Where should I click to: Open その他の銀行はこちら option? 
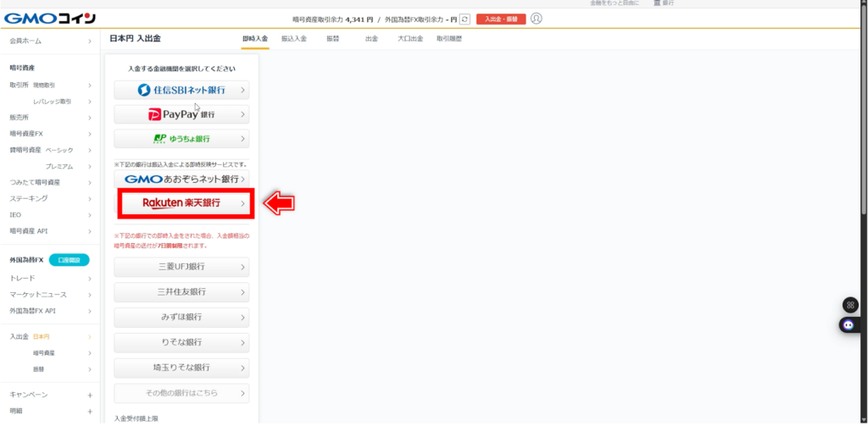click(x=181, y=393)
